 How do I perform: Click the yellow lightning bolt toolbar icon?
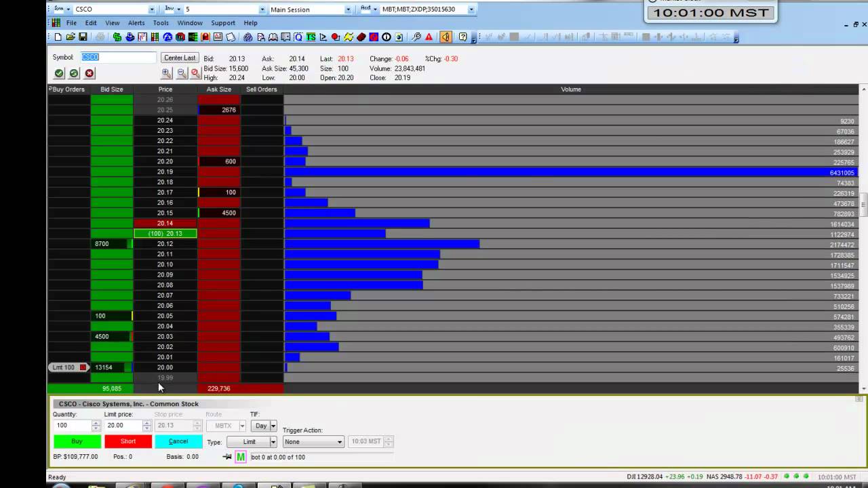[x=348, y=37]
